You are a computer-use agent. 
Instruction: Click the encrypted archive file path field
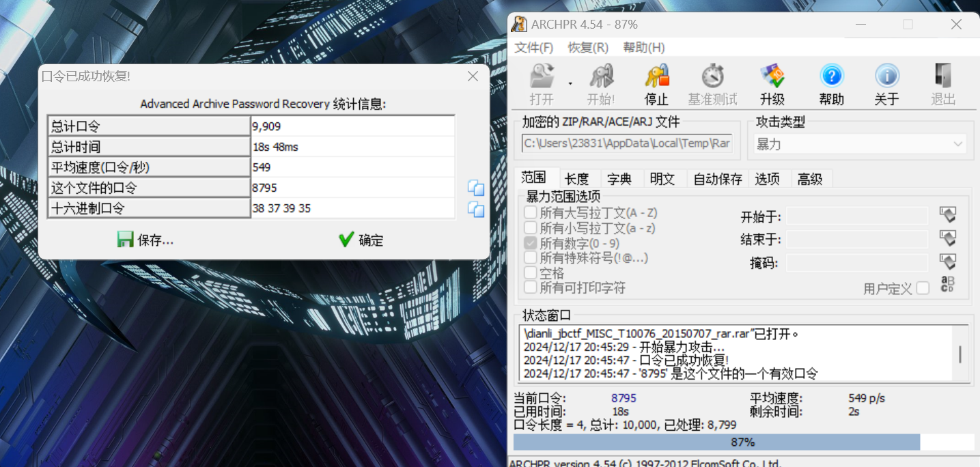[x=627, y=143]
